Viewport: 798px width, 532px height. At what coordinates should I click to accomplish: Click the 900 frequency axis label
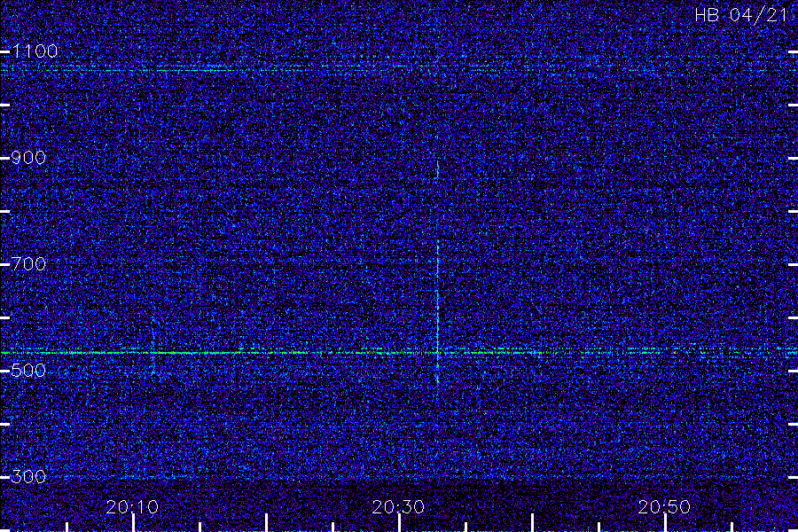(28, 157)
